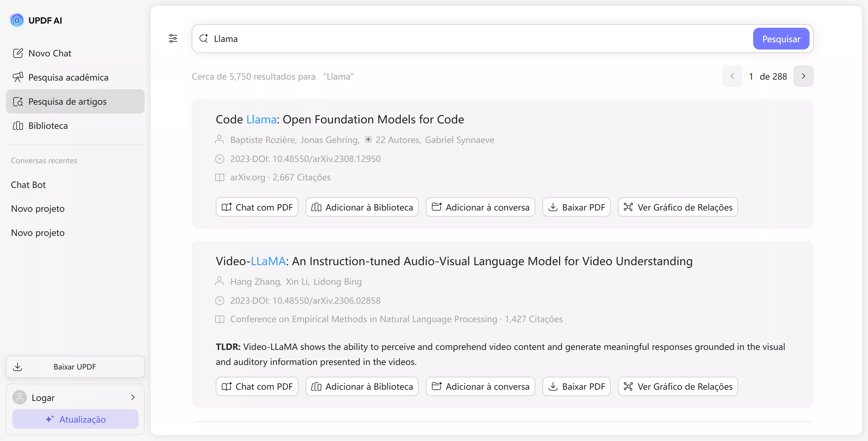Click the UPDF AI logo icon
The width and height of the screenshot is (868, 441).
point(17,20)
